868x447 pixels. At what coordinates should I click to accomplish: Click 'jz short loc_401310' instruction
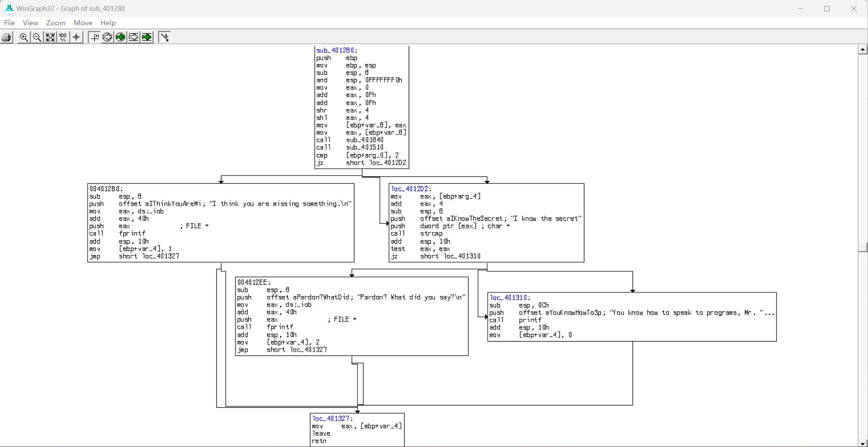[x=436, y=256]
